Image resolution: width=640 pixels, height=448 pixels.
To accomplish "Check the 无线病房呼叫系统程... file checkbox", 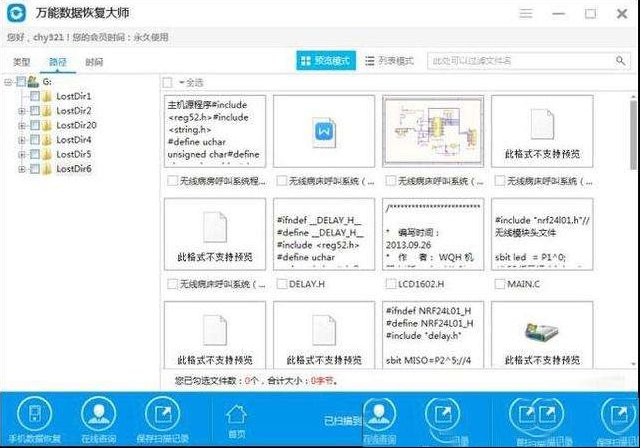I will (x=173, y=181).
